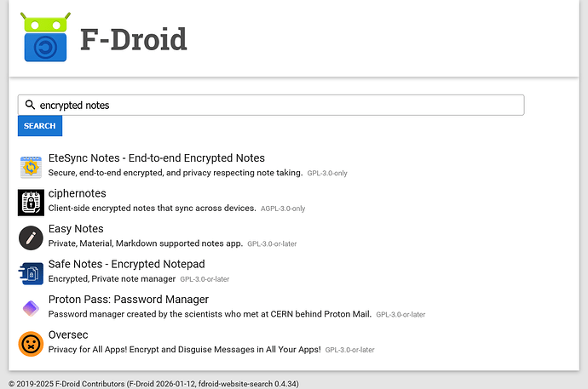Image resolution: width=588 pixels, height=389 pixels.
Task: Click Oversec's 'Privacy for All Apps' description
Action: click(184, 349)
